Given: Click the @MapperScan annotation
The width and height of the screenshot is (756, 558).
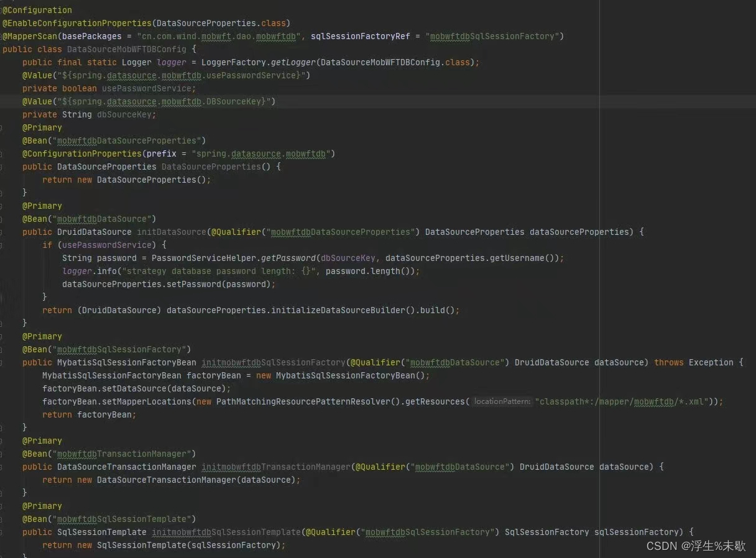Looking at the screenshot, I should point(30,36).
